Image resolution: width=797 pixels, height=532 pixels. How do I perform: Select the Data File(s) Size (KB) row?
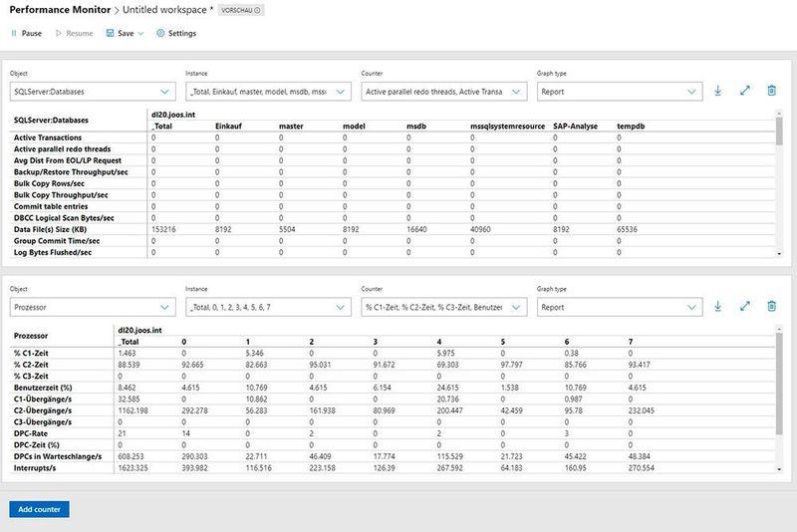click(x=393, y=229)
